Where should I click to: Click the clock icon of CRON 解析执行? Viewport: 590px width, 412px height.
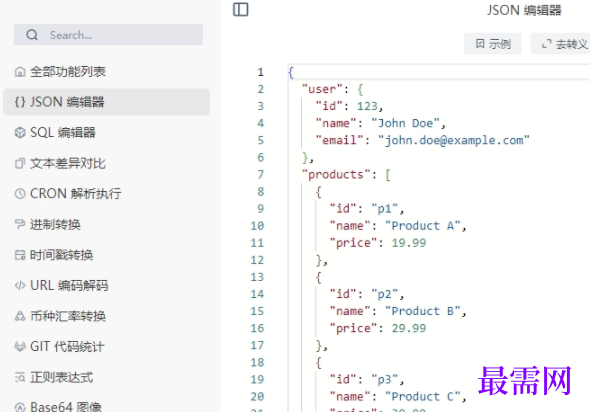[20, 194]
